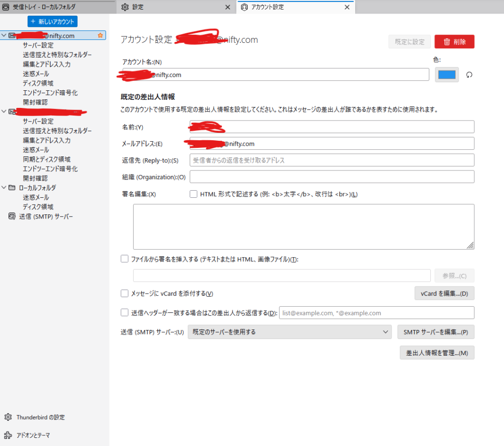Select ローカルフォルダ tree item

(x=37, y=188)
